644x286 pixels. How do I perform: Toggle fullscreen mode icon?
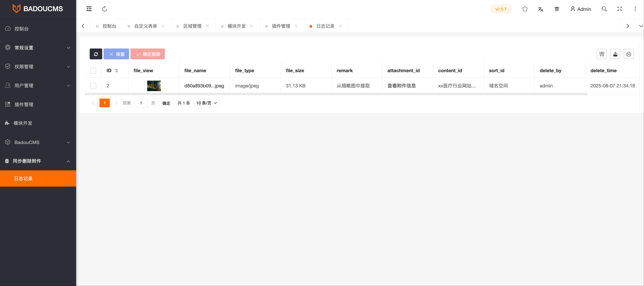point(619,9)
